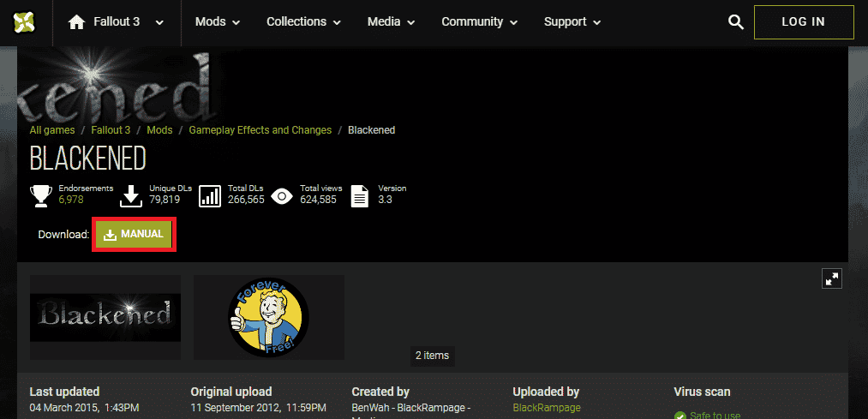Click total views value 624,585
868x419 pixels.
point(318,200)
